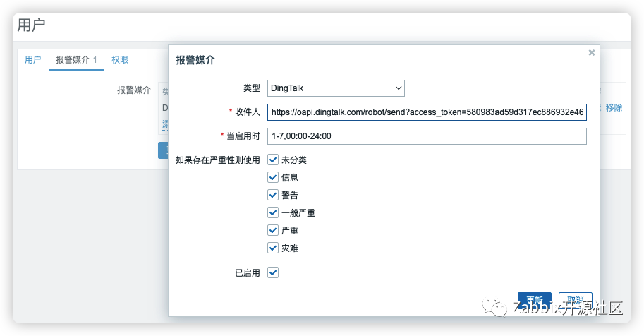Click the 移除 link in the media row
This screenshot has height=336, width=644.
(614, 108)
